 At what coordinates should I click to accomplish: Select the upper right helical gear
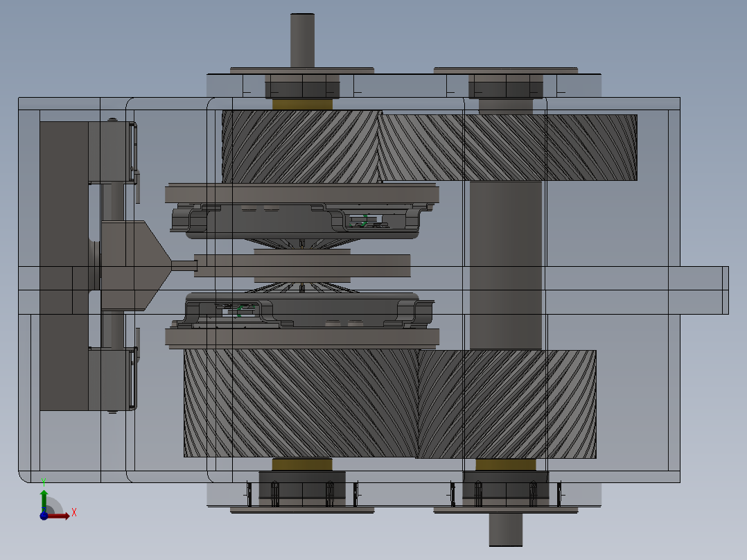pyautogui.click(x=509, y=147)
